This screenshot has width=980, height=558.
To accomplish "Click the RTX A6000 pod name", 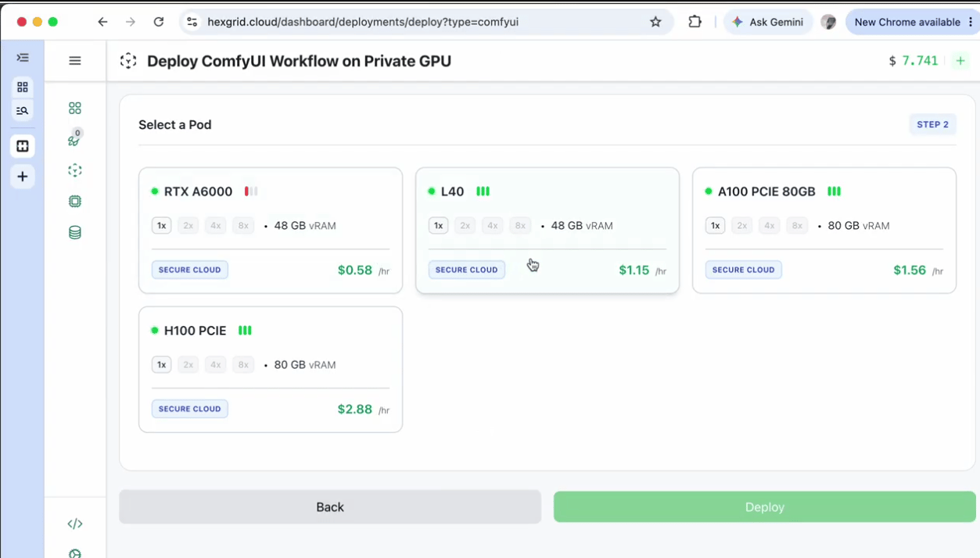I will [198, 191].
